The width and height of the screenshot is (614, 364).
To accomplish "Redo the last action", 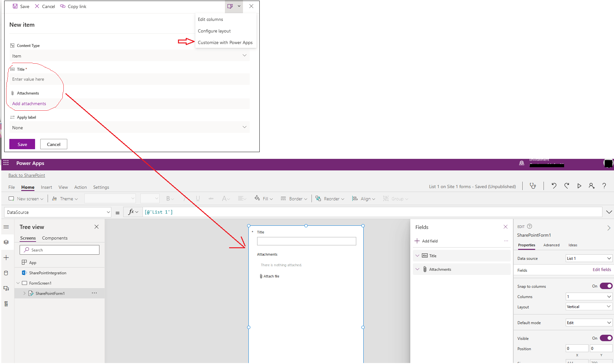I will 566,186.
